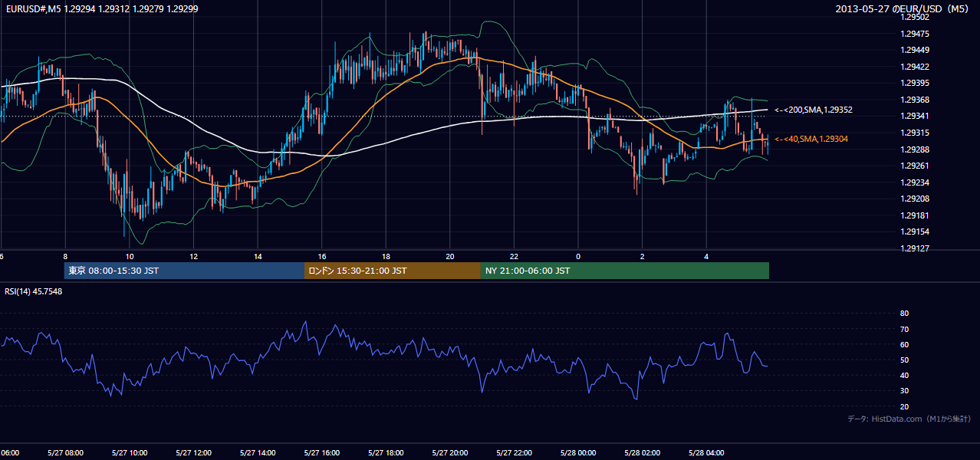Click RSI axis level 60

pos(904,344)
